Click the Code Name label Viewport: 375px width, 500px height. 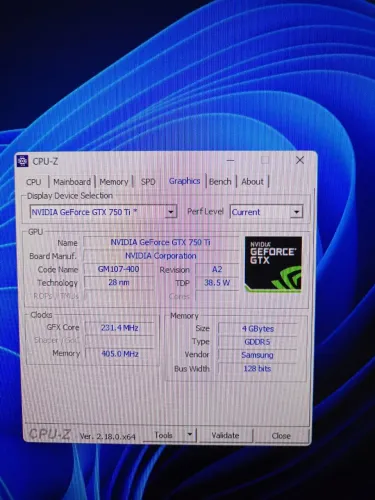coord(58,269)
